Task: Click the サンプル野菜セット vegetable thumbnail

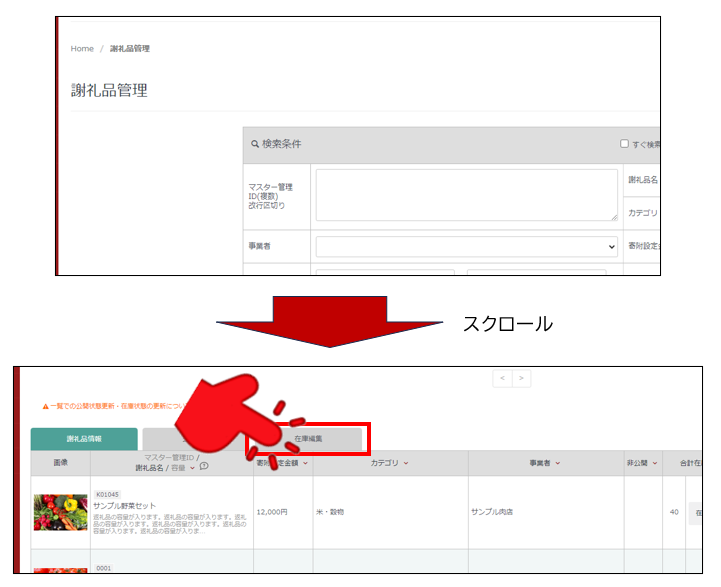Action: point(60,511)
